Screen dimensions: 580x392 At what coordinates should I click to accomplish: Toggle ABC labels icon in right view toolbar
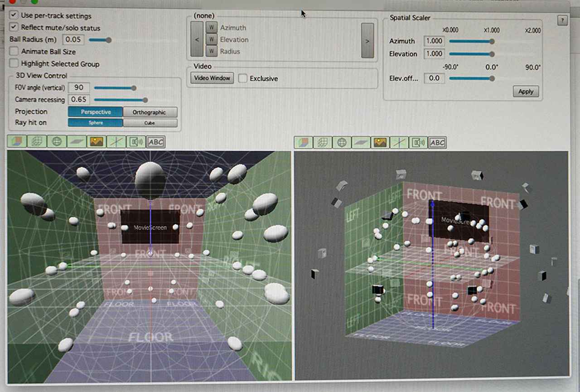click(437, 143)
